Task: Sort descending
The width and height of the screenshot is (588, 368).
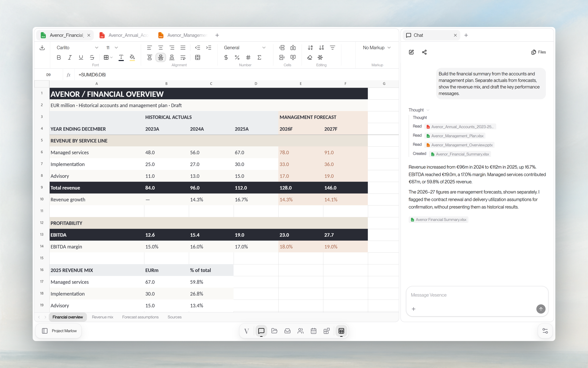Action: 321,48
